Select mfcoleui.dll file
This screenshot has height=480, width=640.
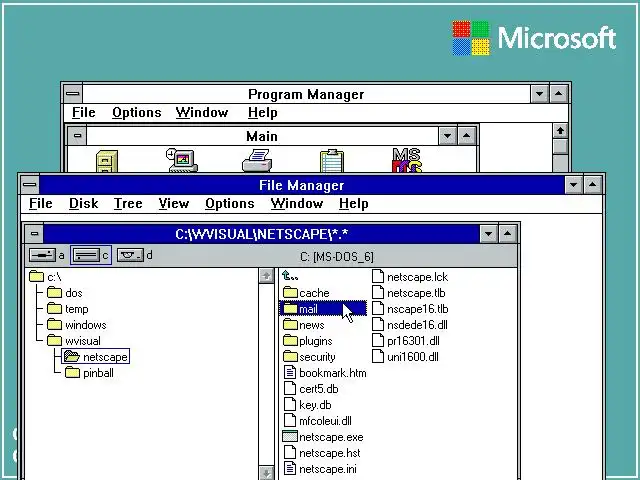tap(317, 421)
